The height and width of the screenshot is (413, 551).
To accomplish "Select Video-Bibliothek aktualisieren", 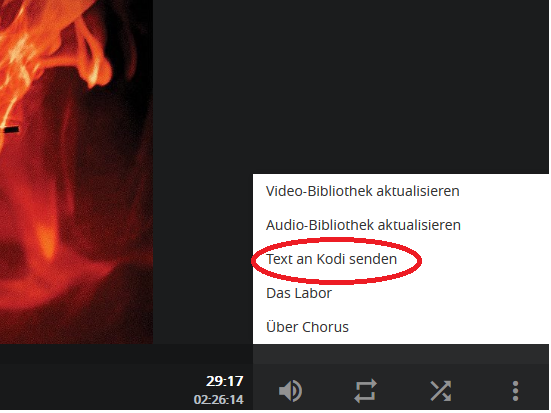I will [x=401, y=191].
